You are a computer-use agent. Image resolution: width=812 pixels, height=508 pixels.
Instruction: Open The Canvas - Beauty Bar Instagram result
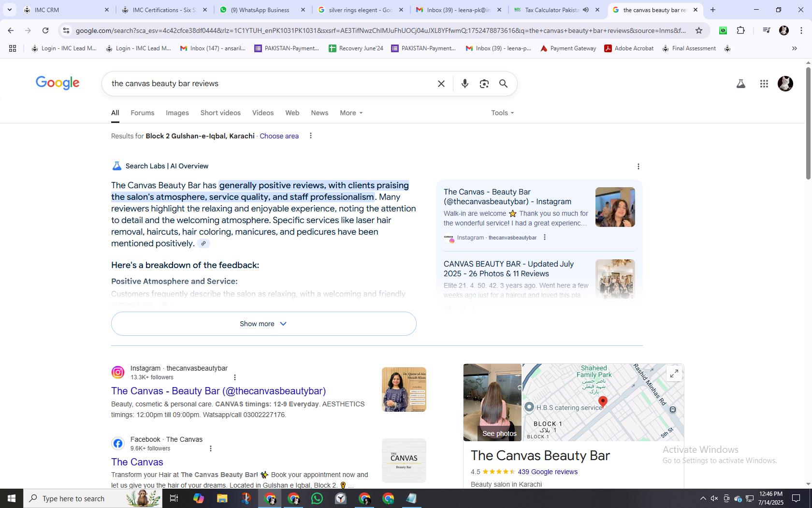click(x=218, y=391)
